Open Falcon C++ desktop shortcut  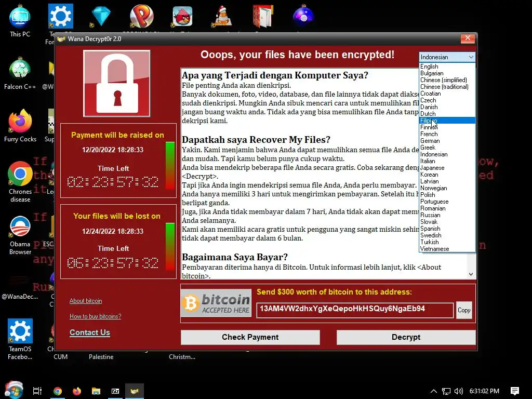[x=20, y=74]
